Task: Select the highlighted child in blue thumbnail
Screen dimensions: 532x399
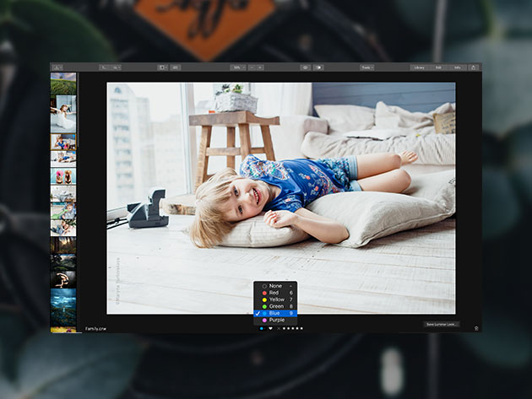Action: click(x=63, y=142)
